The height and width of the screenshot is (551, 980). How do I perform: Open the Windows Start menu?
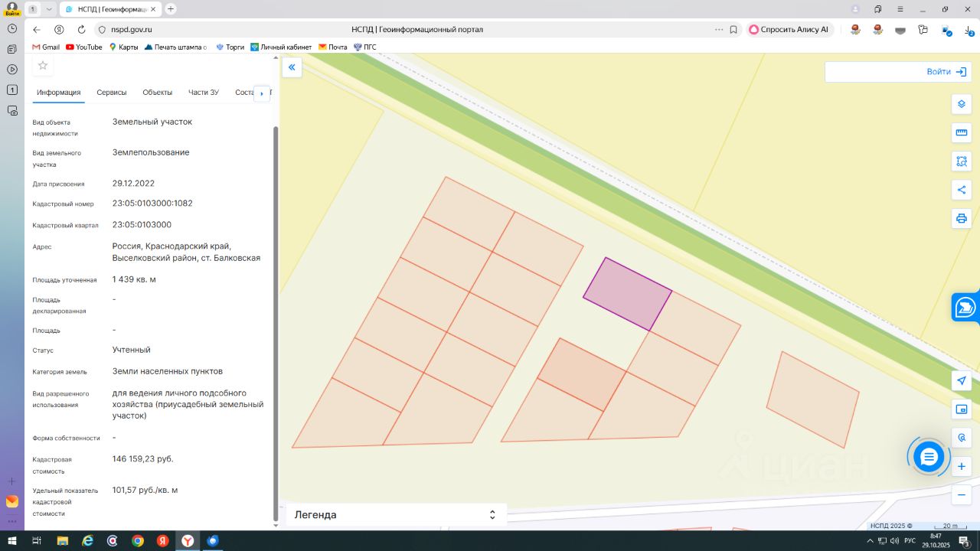pos(12,541)
